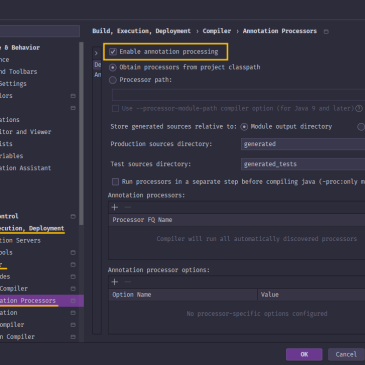The width and height of the screenshot is (365, 365).
Task: Click the project settings icon next to Annotation Processors tree item
Action: tap(73, 301)
